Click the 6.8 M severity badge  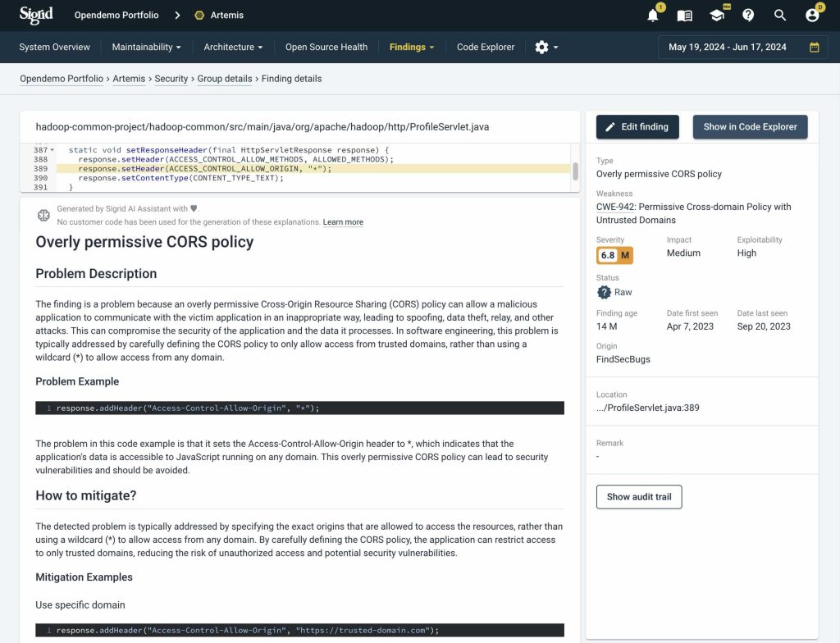coord(614,256)
